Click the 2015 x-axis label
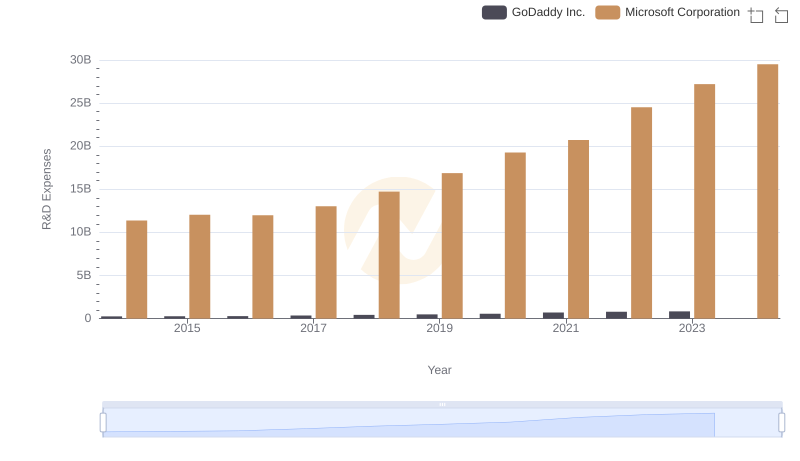The image size is (800, 461). 187,328
